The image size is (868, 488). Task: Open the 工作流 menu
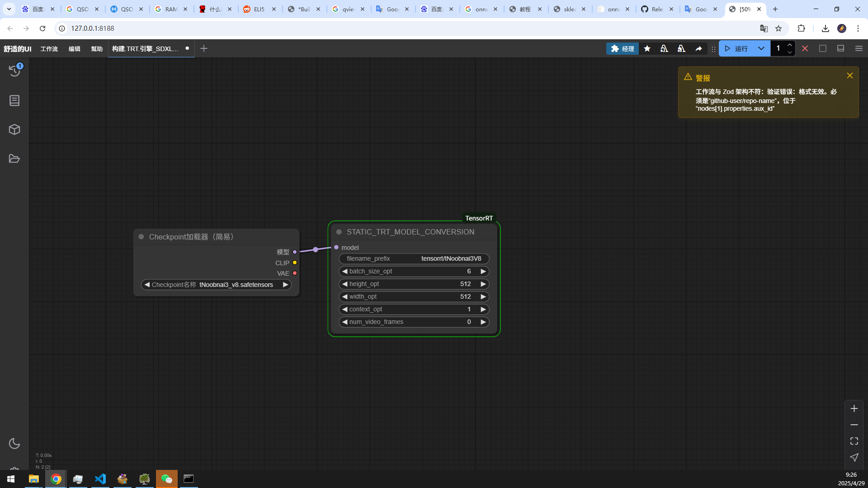pyautogui.click(x=49, y=49)
